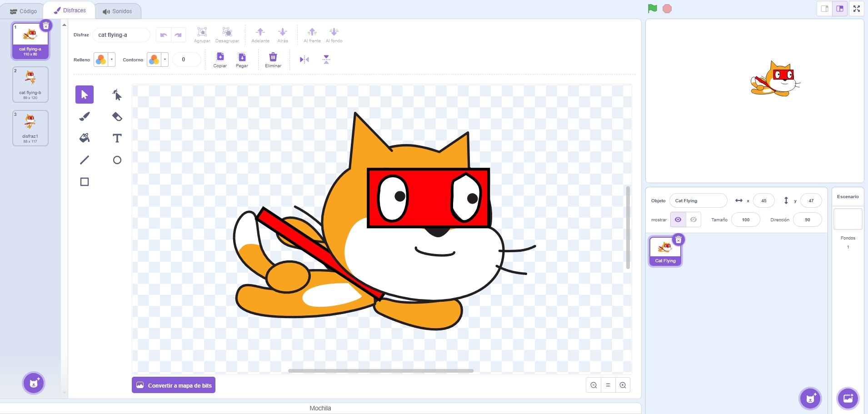Select the Circle tool
Screen dimensions: 868x414
pyautogui.click(x=117, y=160)
